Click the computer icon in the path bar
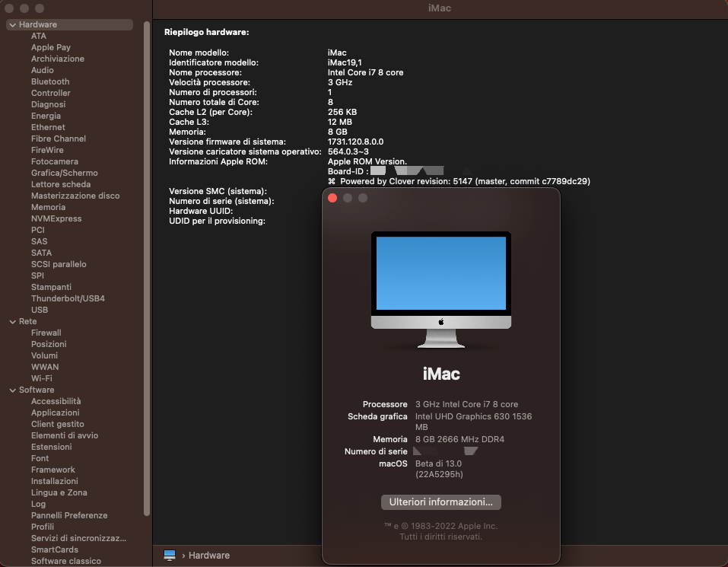The width and height of the screenshot is (728, 567). (x=170, y=555)
